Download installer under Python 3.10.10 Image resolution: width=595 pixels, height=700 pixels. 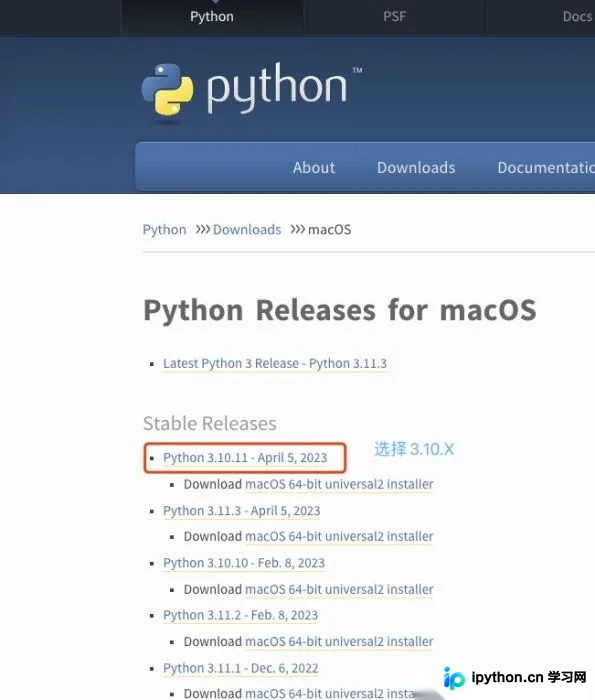339,589
